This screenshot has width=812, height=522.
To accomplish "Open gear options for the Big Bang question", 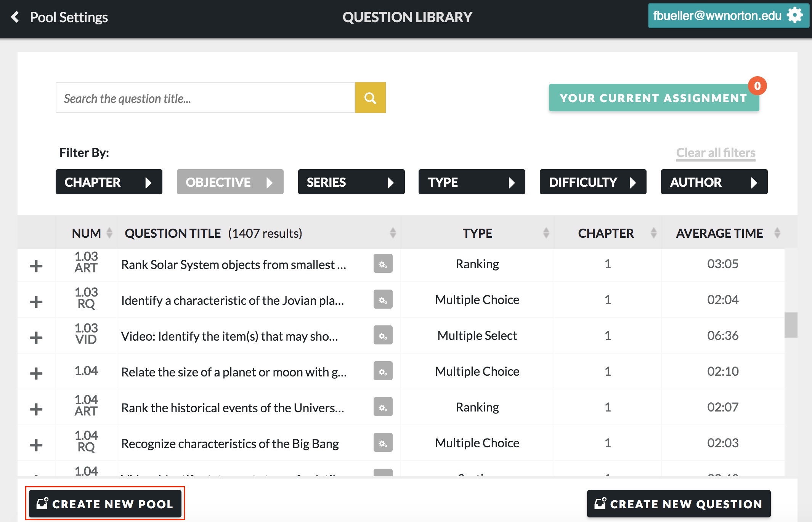I will click(383, 443).
